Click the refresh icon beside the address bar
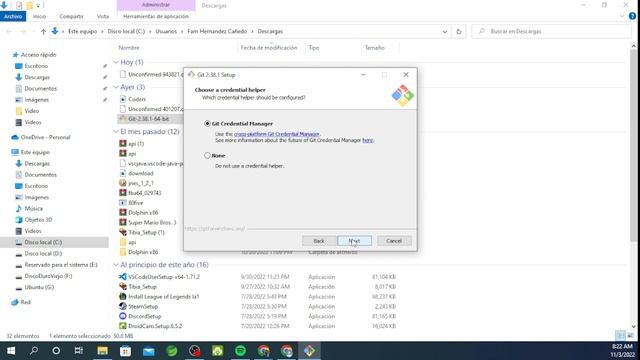Screen dimensions: 640x360 pos(459,31)
